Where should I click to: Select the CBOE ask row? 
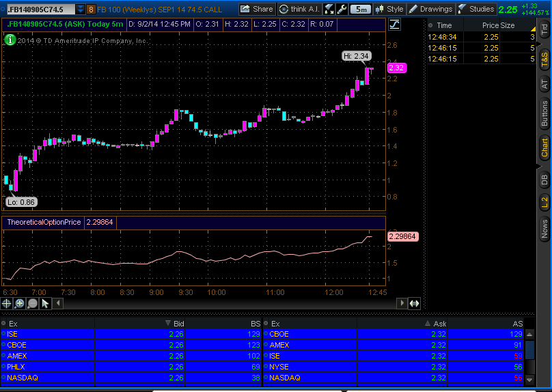click(394, 334)
